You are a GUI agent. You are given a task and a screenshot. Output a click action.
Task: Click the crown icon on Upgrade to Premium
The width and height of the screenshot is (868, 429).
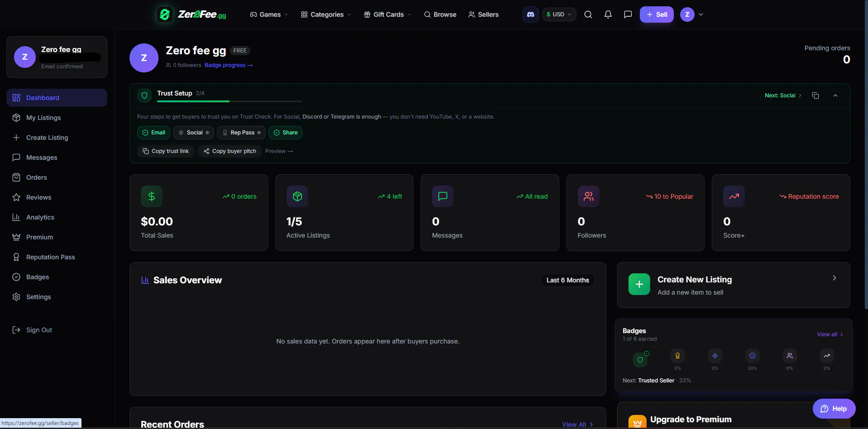click(x=638, y=422)
